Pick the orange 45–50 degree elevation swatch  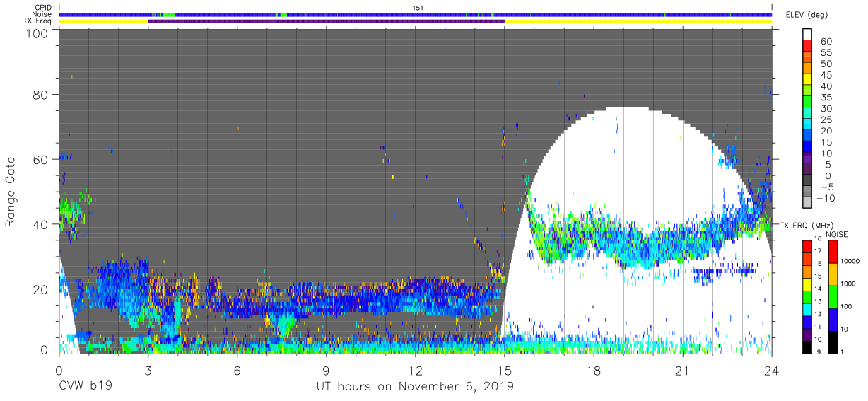pos(807,69)
